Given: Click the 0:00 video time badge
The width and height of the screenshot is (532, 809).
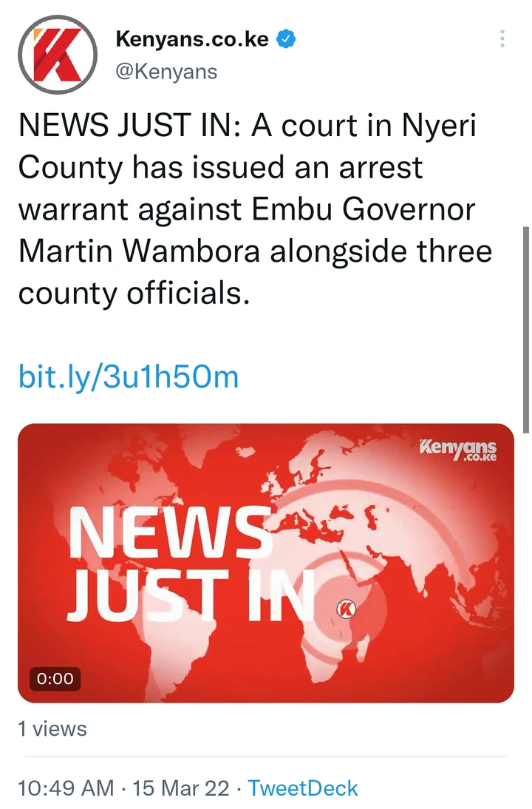Looking at the screenshot, I should pos(55,678).
